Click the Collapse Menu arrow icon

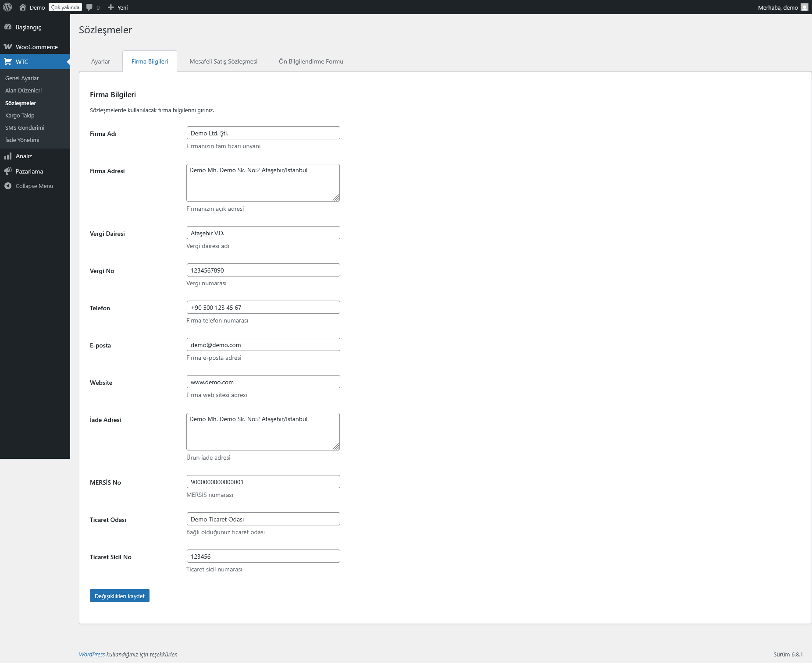pyautogui.click(x=8, y=186)
